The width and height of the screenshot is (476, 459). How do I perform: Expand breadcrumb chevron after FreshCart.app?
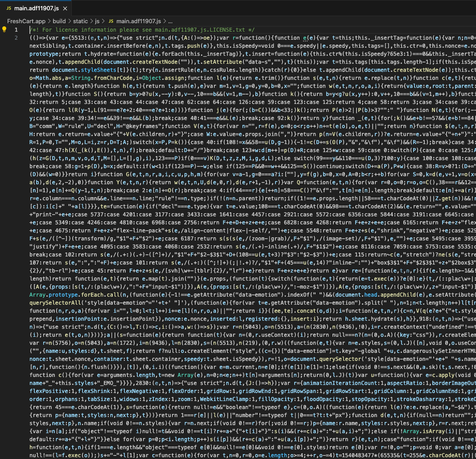(49, 21)
